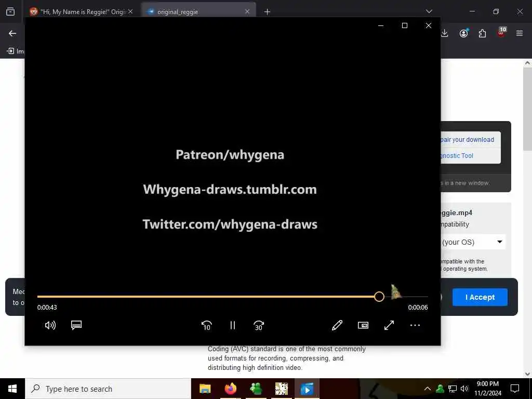Open more options ellipsis menu
Screen dimensions: 532x399
coord(415,325)
